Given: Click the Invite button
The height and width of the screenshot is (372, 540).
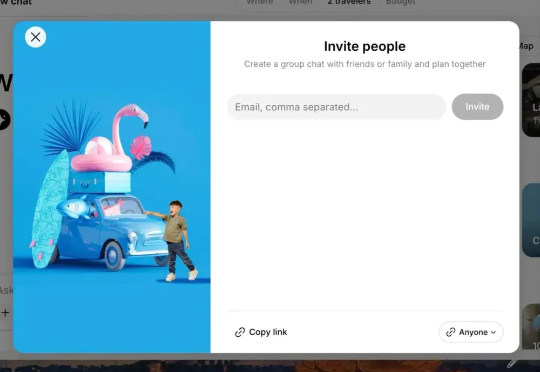Looking at the screenshot, I should (477, 107).
